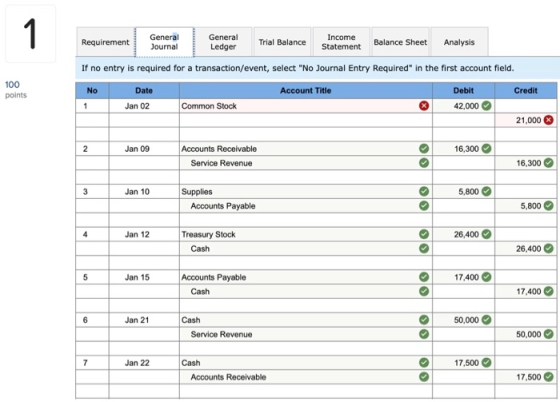The width and height of the screenshot is (560, 402).
Task: Click the Credit column header
Action: coord(526,91)
